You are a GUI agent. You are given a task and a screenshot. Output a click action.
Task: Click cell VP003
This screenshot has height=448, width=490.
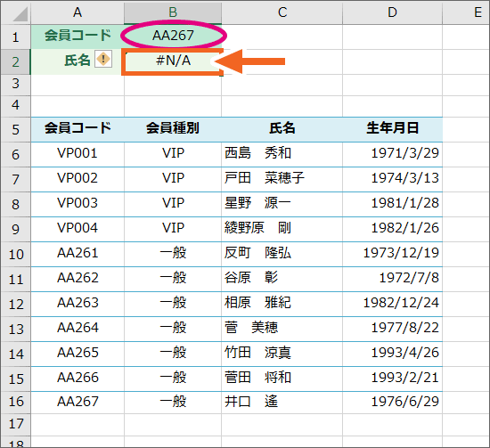pyautogui.click(x=78, y=203)
